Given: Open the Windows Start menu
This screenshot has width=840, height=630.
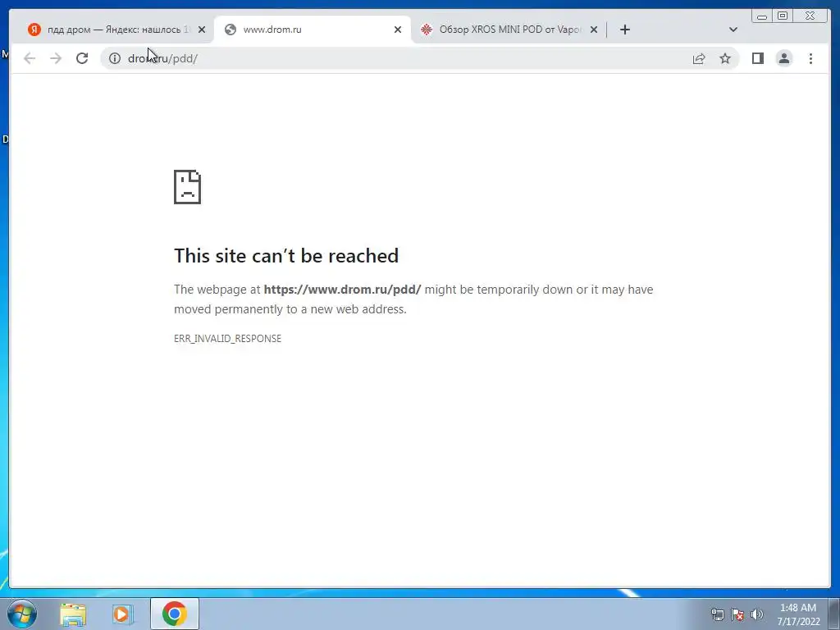Looking at the screenshot, I should (x=22, y=614).
